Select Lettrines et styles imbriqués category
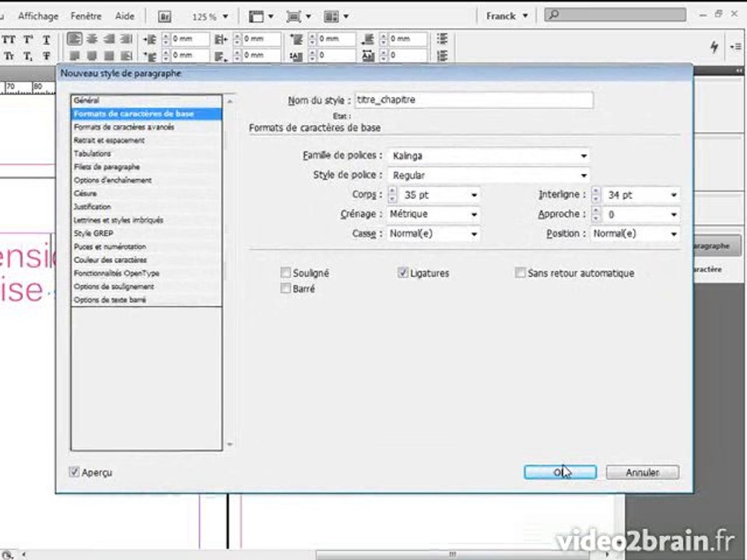The height and width of the screenshot is (560, 747). click(146, 220)
